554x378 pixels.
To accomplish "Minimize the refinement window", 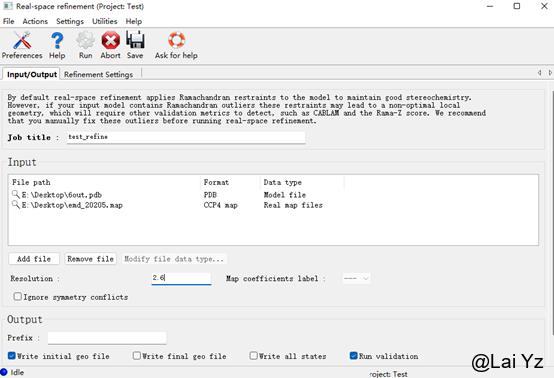I will pos(490,6).
